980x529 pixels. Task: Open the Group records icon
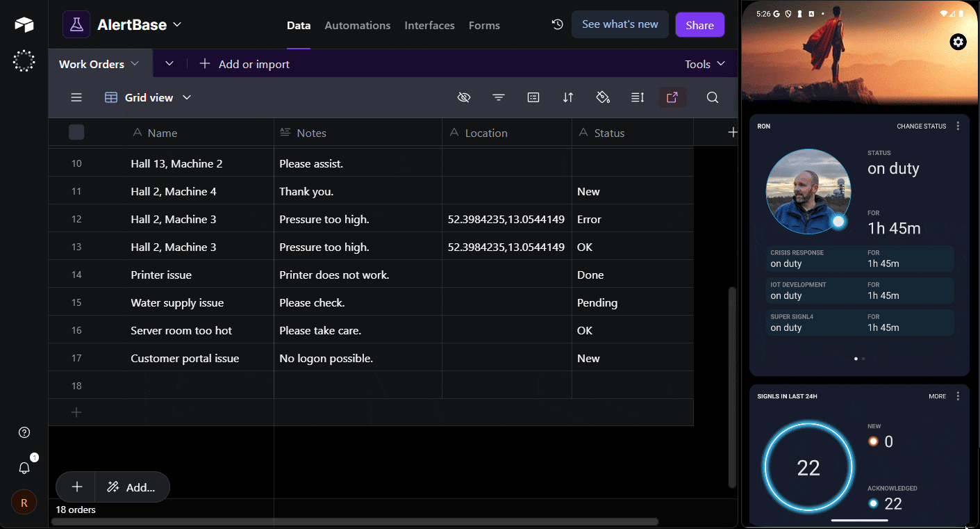tap(533, 97)
